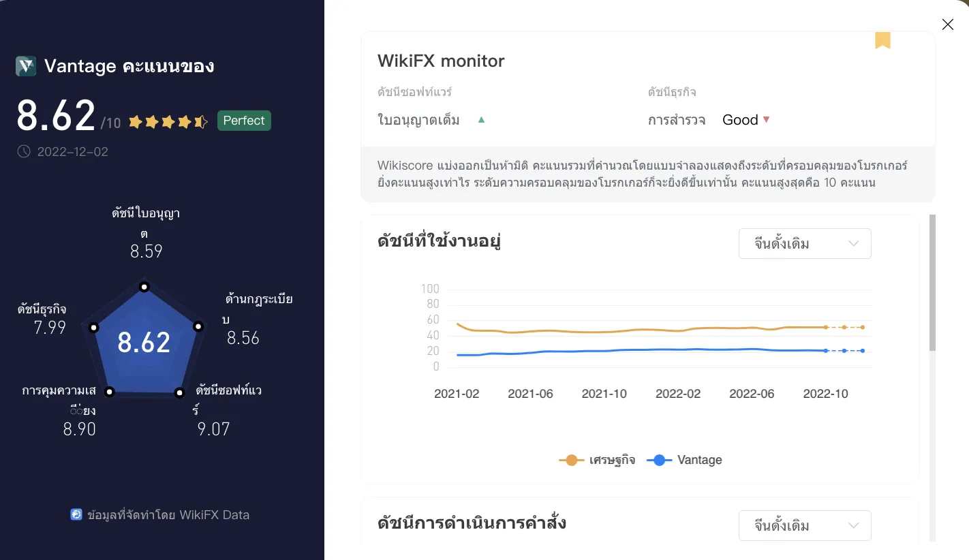The image size is (969, 560).
Task: Open the ดัชนีการดำเนินการคำสั่ง language dropdown
Action: click(805, 525)
